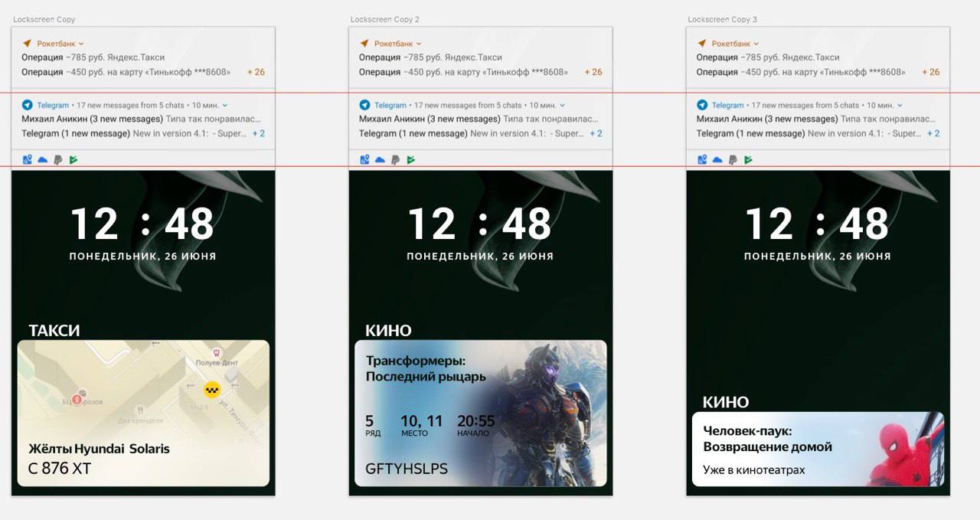Tap the PayPal icon on Человек-паук lockscreen

pyautogui.click(x=733, y=160)
